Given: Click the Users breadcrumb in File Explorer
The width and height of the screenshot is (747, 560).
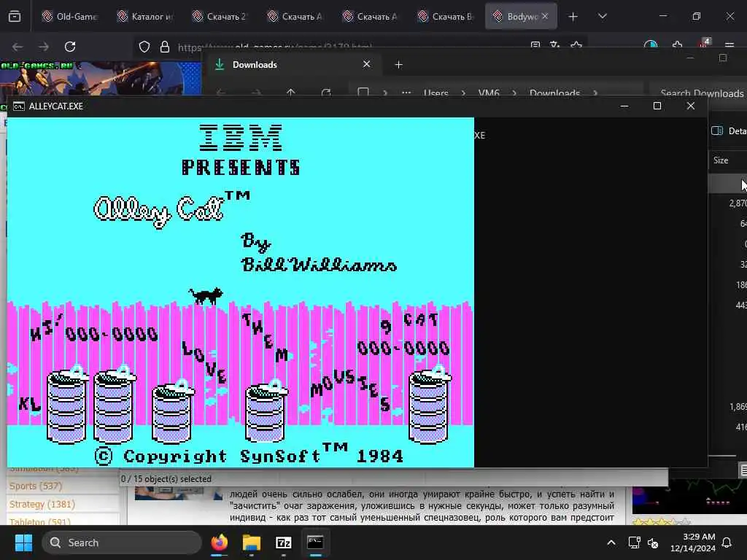Looking at the screenshot, I should (436, 93).
